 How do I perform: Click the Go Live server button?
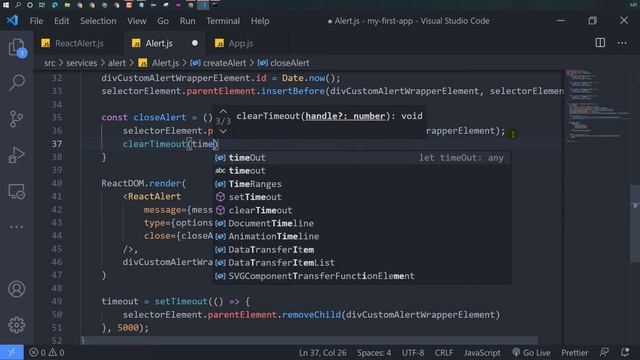531,352
